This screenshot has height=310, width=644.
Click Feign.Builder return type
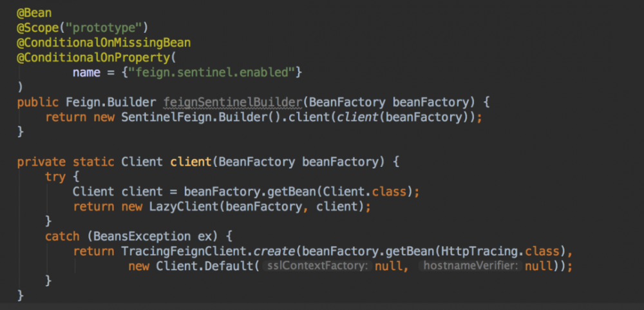pos(111,102)
